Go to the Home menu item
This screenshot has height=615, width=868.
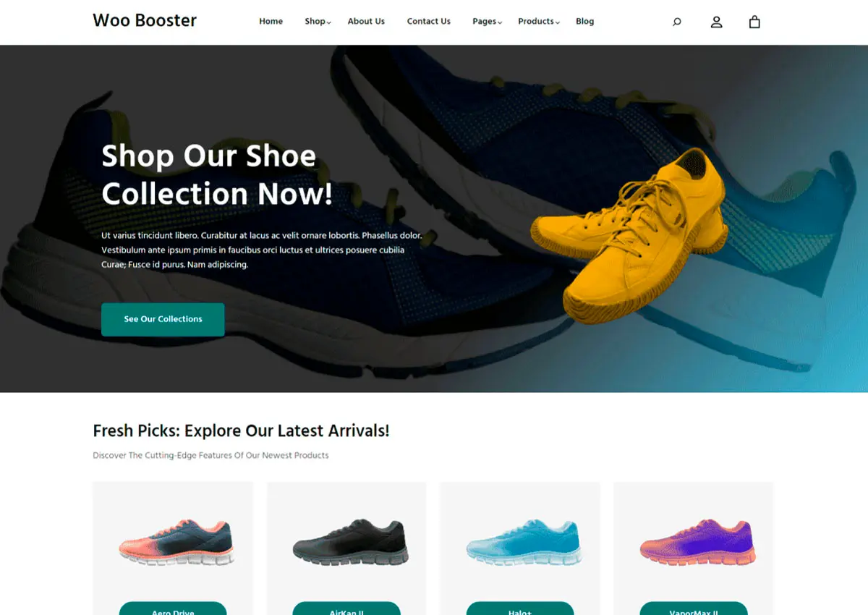coord(271,21)
